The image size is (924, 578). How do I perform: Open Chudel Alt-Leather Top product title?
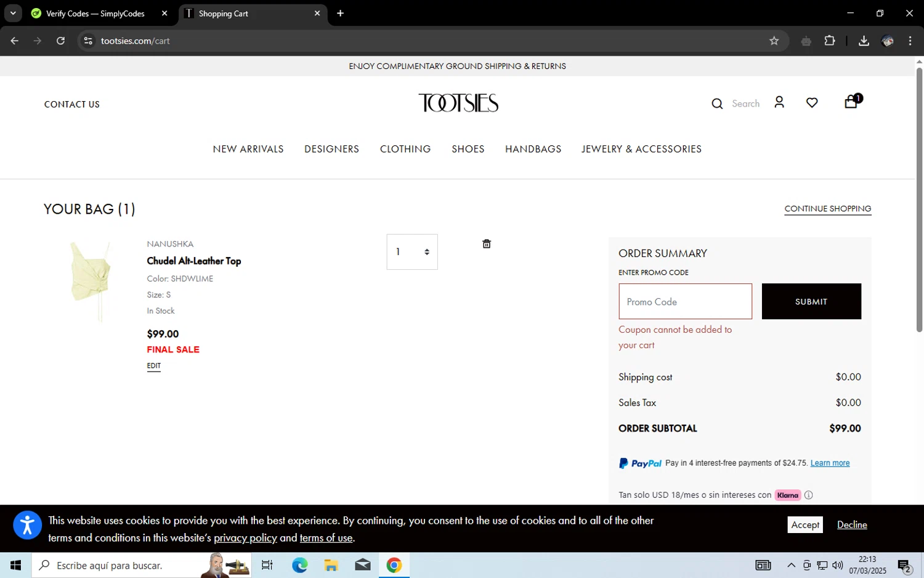(194, 261)
